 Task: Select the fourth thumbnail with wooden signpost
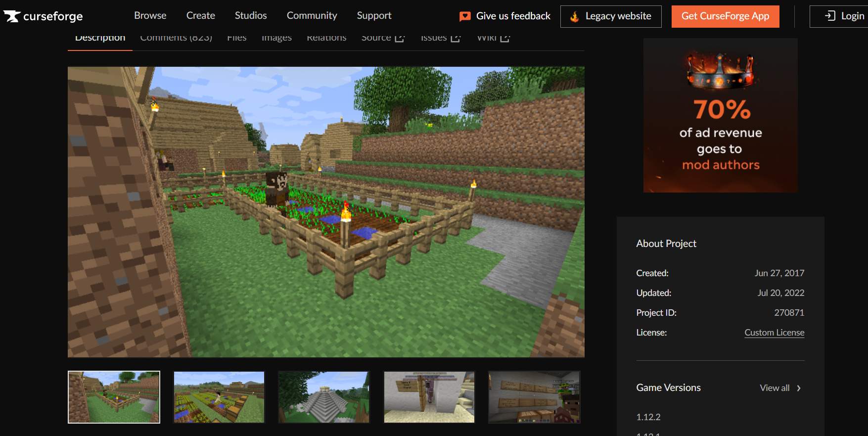point(429,397)
